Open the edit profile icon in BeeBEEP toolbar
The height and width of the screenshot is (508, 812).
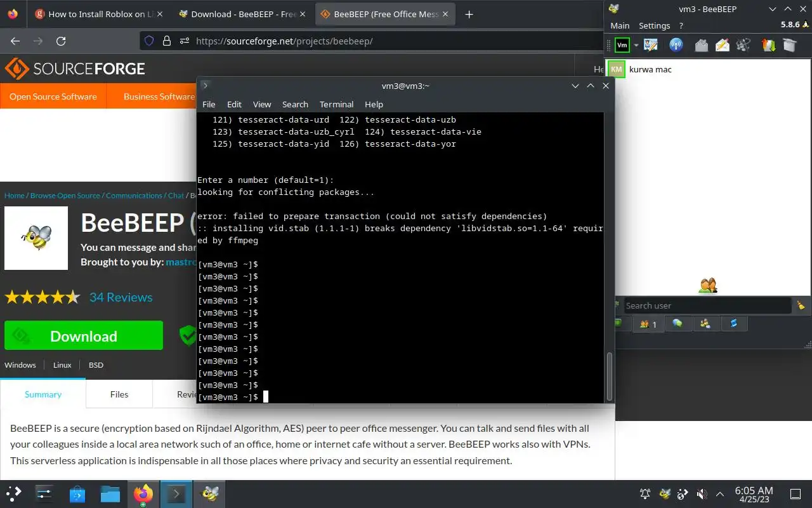(x=651, y=45)
